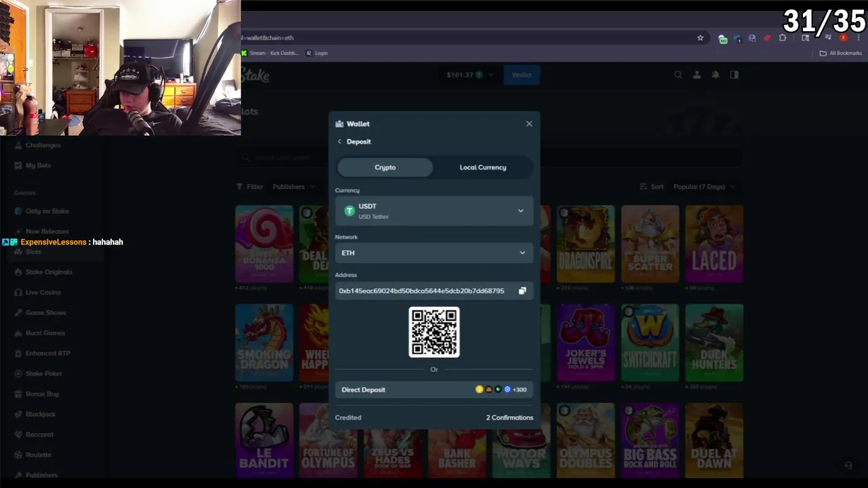Open the USDT currency dropdown

[x=434, y=211]
